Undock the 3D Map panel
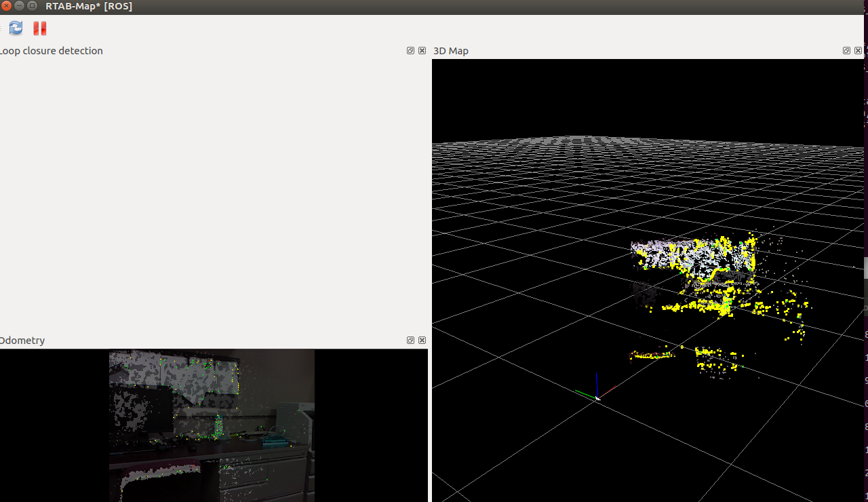 point(846,50)
